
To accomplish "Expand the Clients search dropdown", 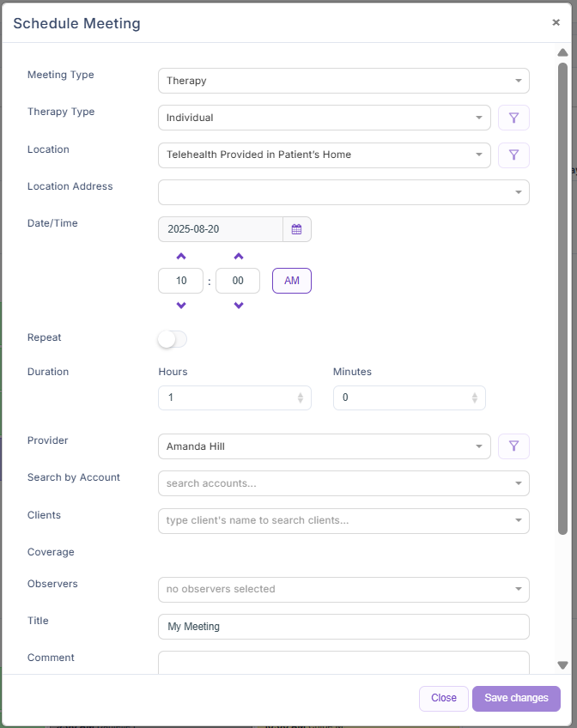I will click(x=343, y=521).
